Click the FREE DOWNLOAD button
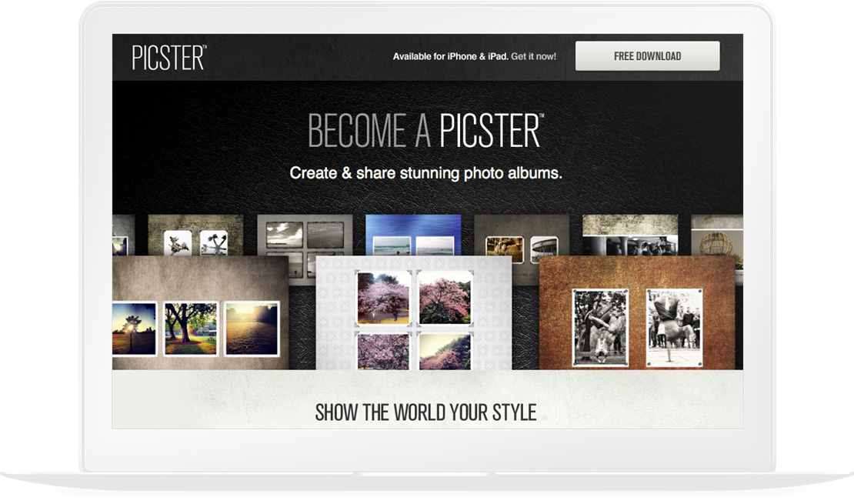The image size is (854, 504). pos(647,56)
